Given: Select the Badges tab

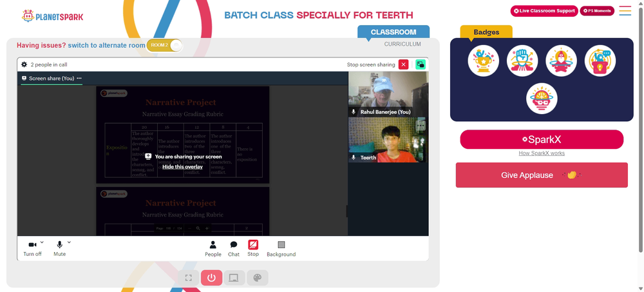Looking at the screenshot, I should [486, 32].
